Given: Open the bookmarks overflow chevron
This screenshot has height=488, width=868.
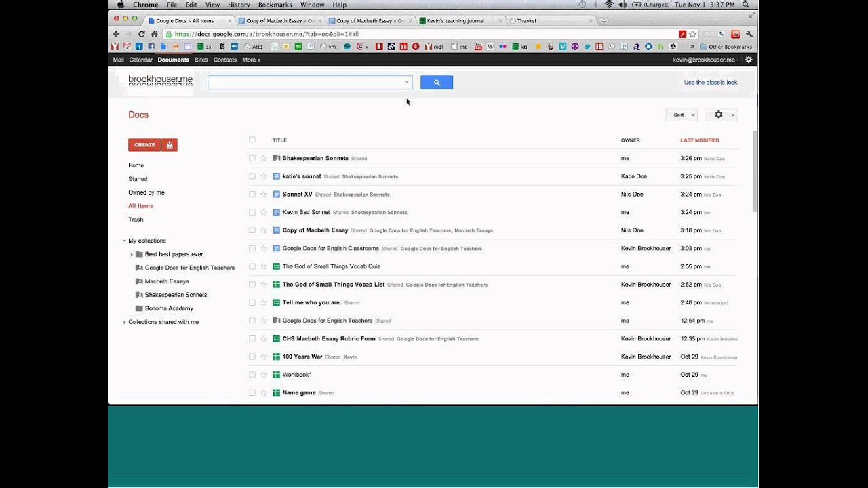Looking at the screenshot, I should click(692, 47).
